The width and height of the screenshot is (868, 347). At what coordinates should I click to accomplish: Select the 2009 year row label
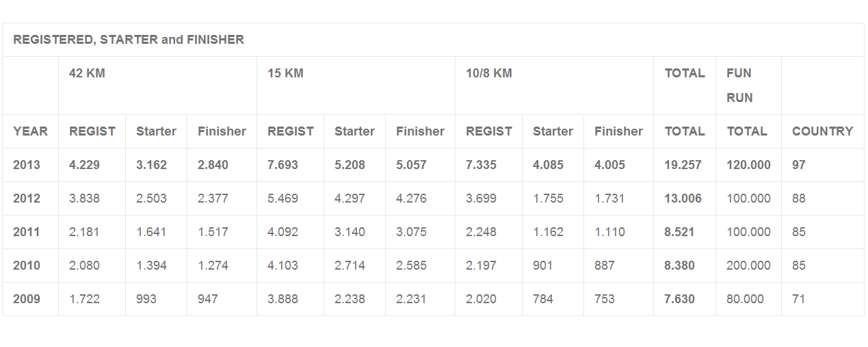[27, 299]
